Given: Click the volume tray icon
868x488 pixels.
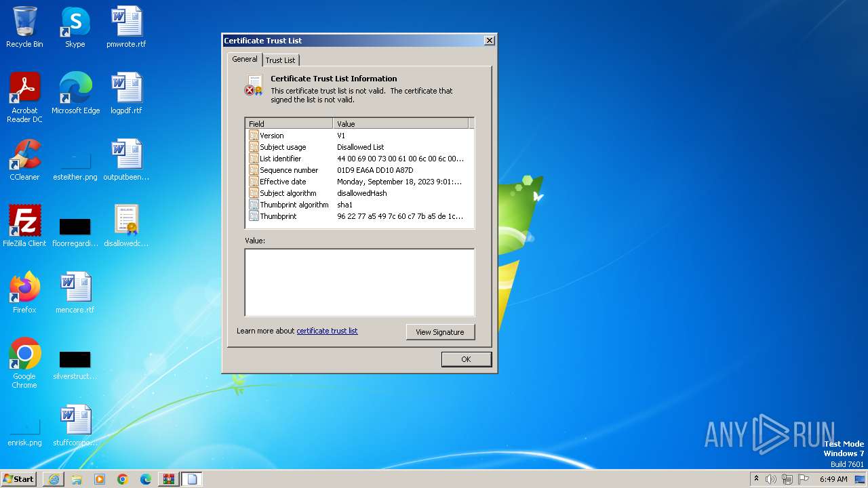Looking at the screenshot, I should (770, 479).
